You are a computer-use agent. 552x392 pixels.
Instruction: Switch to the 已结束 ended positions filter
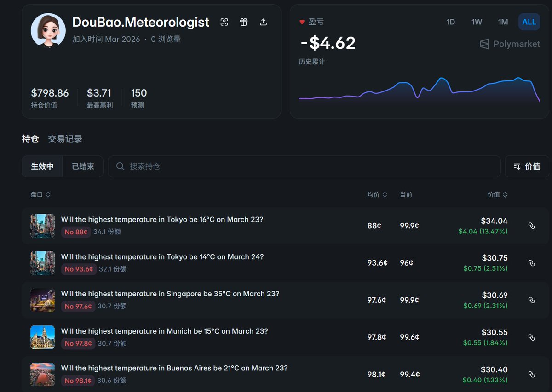click(x=83, y=166)
